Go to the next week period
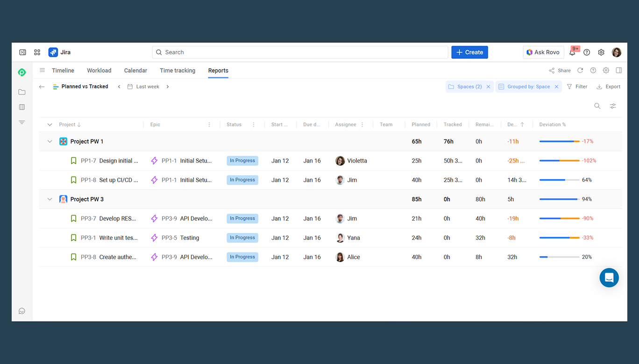Image resolution: width=639 pixels, height=364 pixels. [168, 86]
